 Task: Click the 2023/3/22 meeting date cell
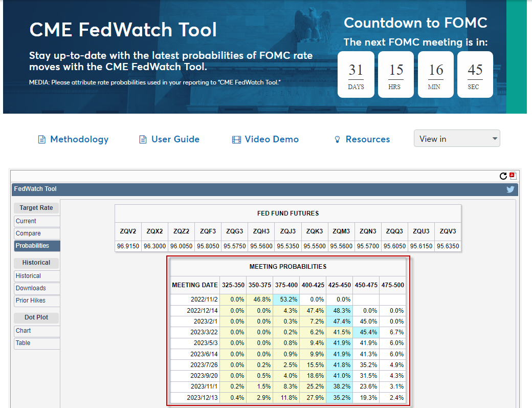(195, 332)
